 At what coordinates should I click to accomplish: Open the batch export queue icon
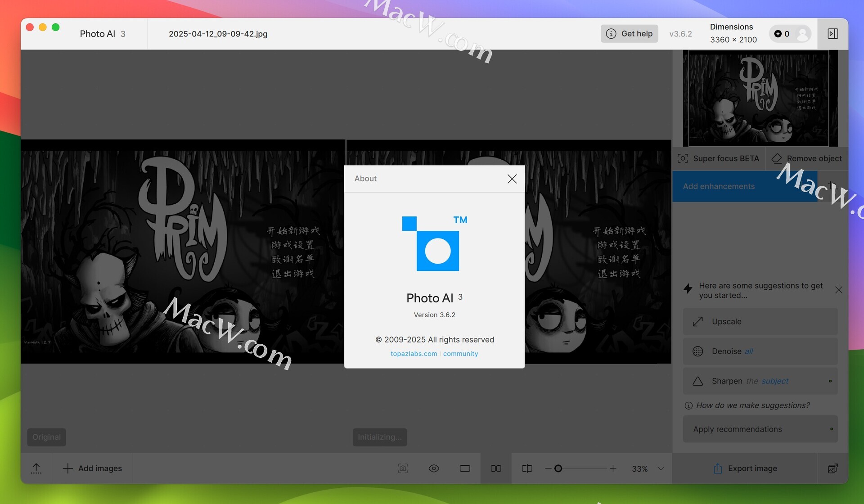click(x=832, y=468)
